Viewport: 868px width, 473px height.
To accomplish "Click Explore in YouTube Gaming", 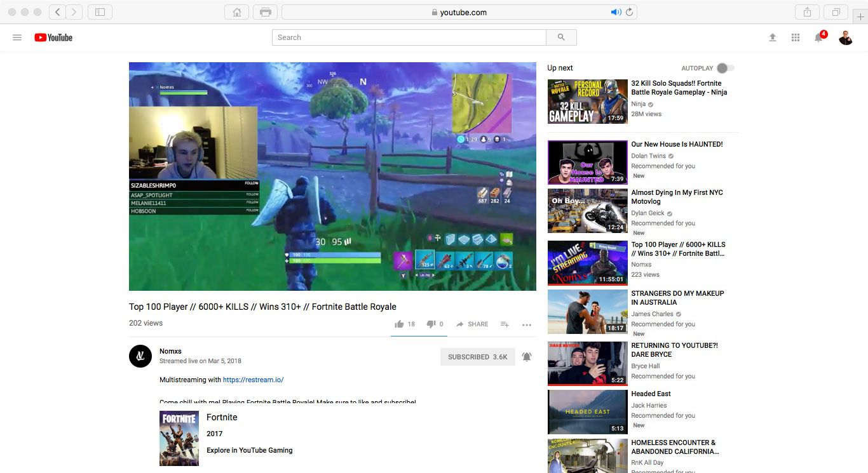I will coord(250,450).
